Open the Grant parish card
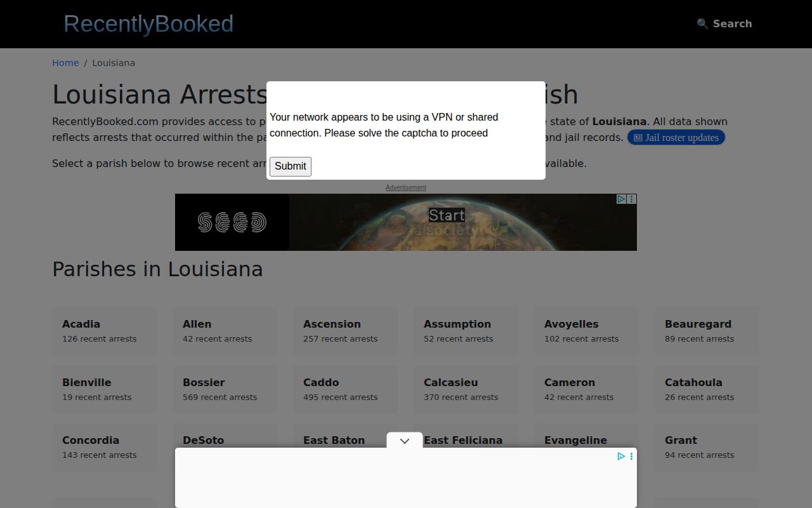The image size is (812, 508). [x=707, y=447]
